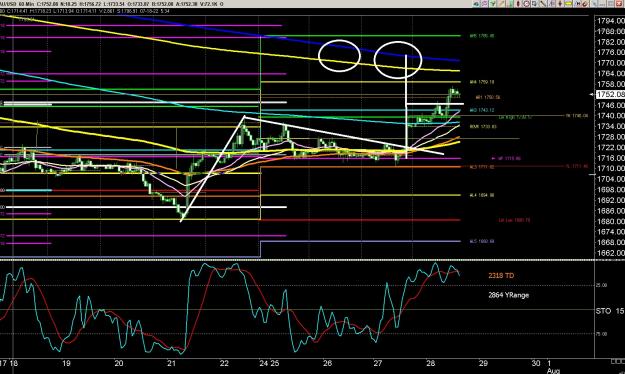Click the current price tag 1752.08
Screen dimensions: 625x374
tap(610, 94)
